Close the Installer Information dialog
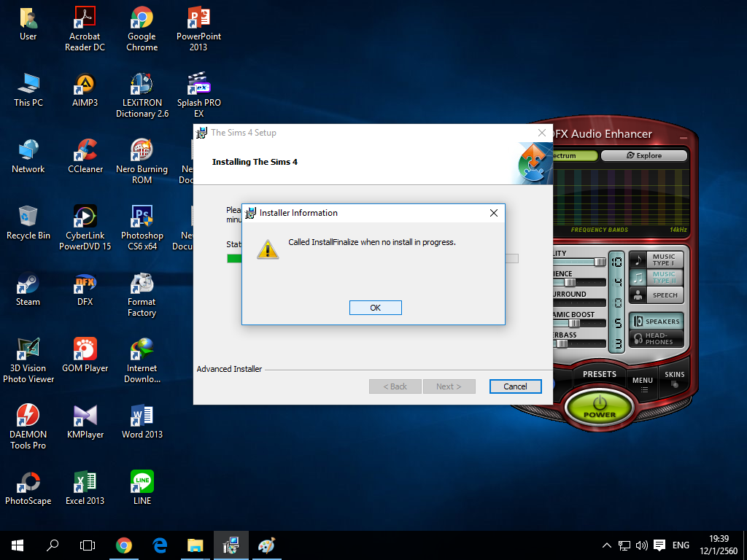 (494, 213)
